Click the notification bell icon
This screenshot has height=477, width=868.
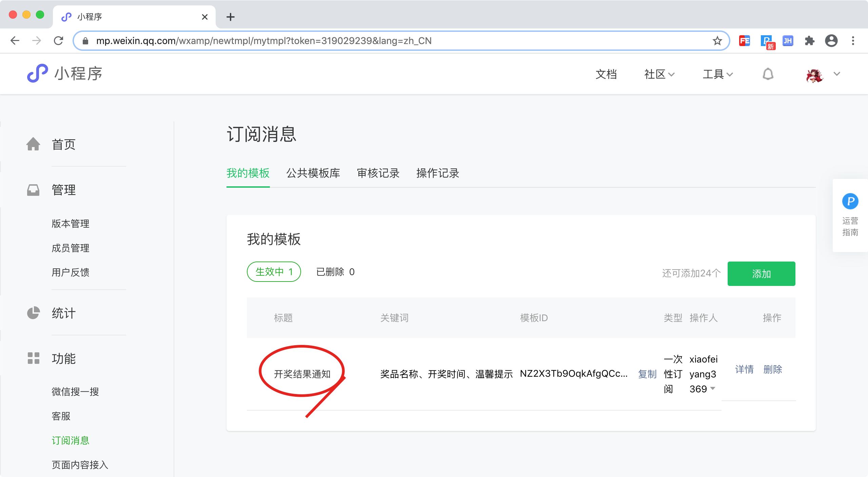pyautogui.click(x=768, y=74)
